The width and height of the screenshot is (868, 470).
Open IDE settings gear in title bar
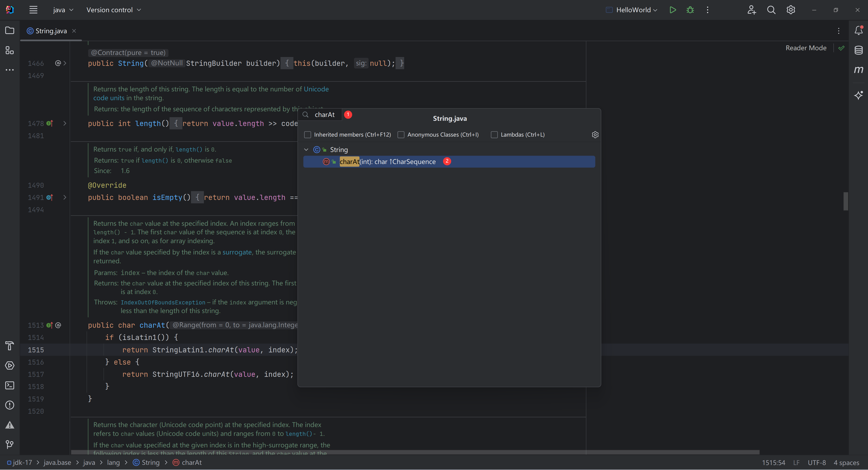tap(791, 10)
